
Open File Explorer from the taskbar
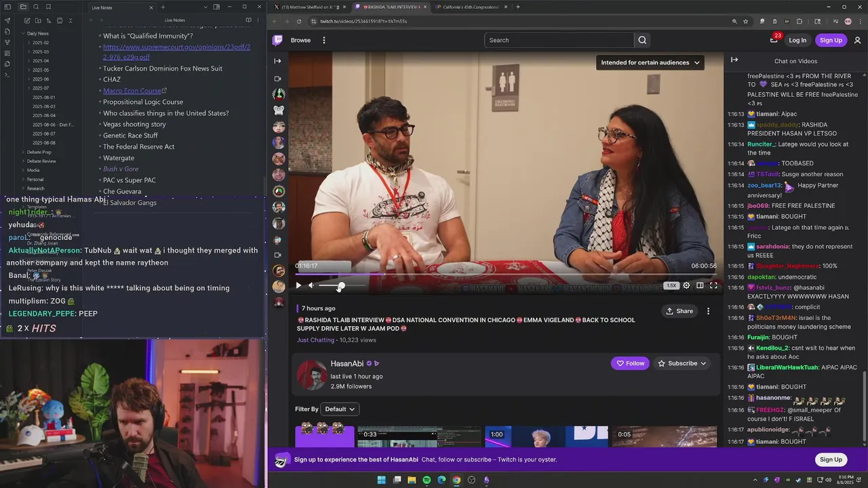[412, 480]
